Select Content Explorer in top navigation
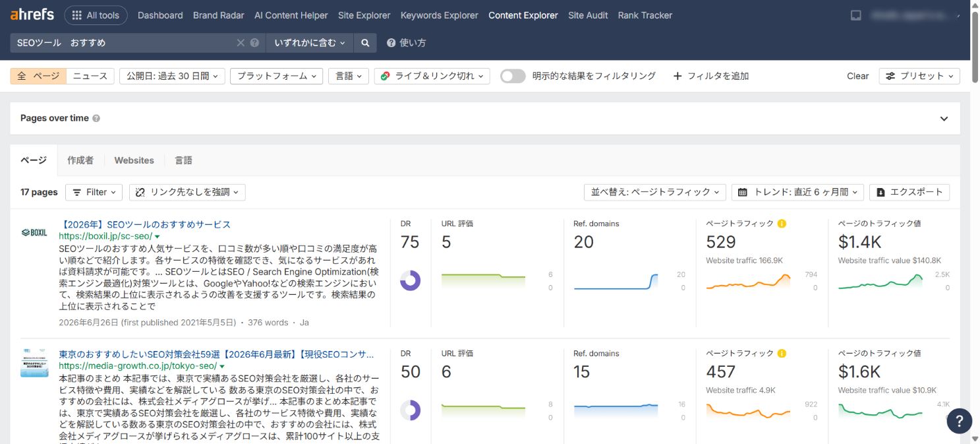Image resolution: width=980 pixels, height=444 pixels. coord(523,15)
